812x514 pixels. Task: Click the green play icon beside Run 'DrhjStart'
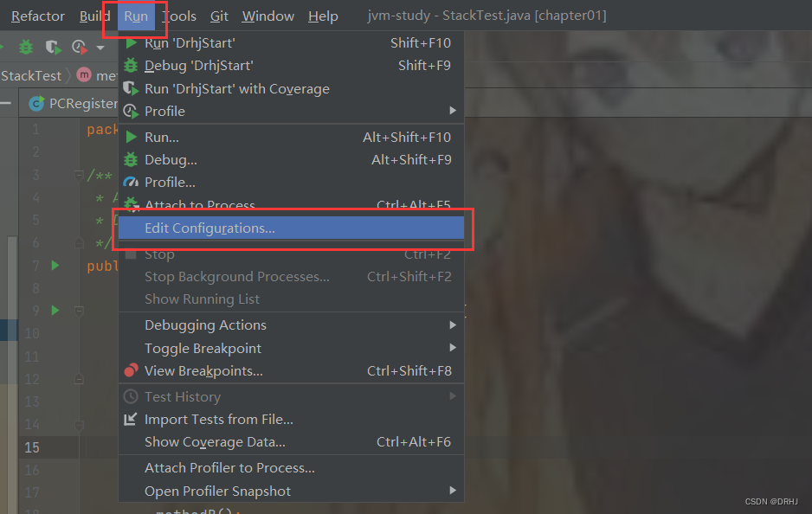coord(132,43)
